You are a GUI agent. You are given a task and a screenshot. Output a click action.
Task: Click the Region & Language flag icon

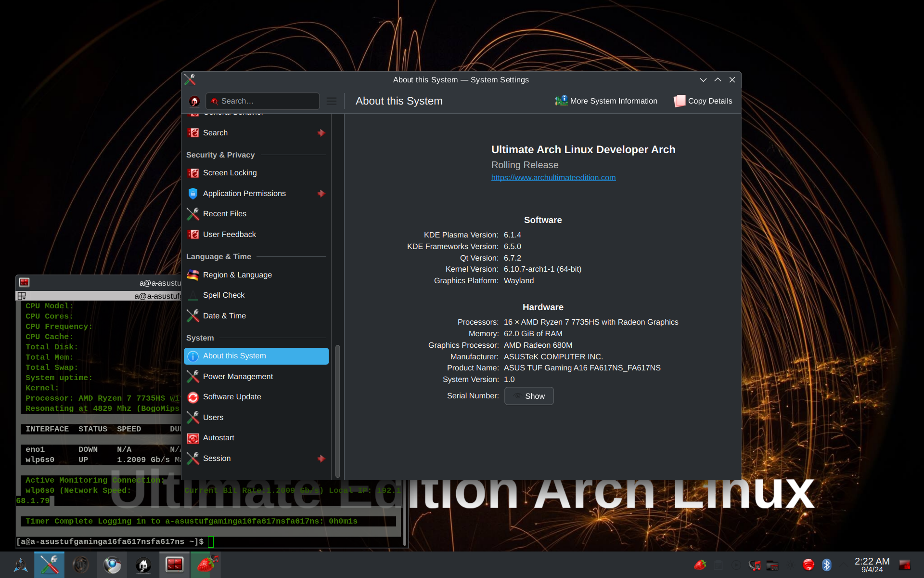coord(193,275)
